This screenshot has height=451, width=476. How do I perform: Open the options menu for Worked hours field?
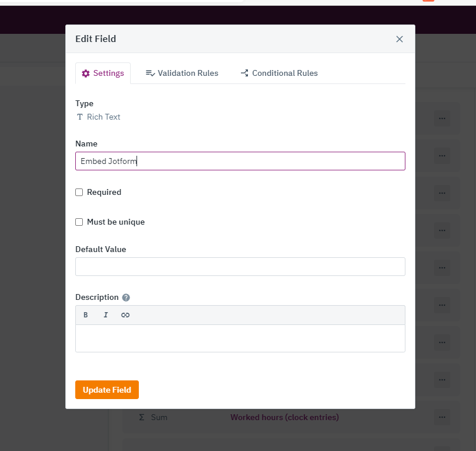point(442,417)
